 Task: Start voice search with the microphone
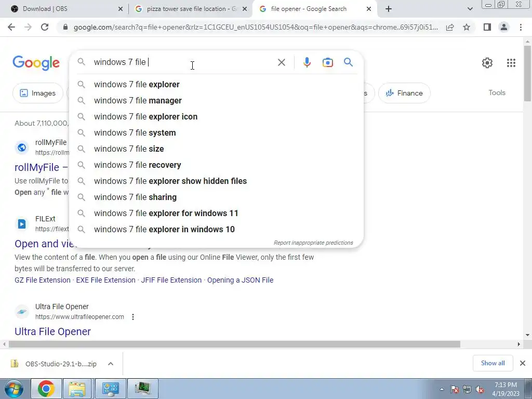(x=307, y=62)
